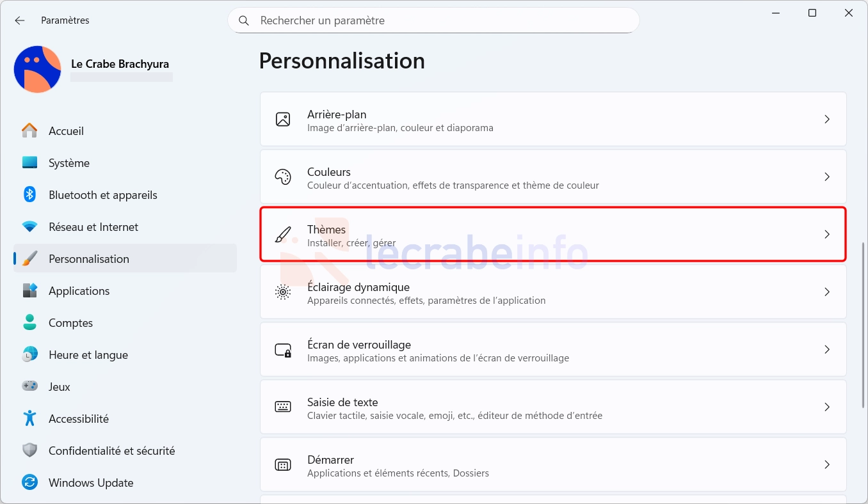Click the Le Crabe Brachyura account name
Screen dimensions: 868x504
tap(120, 64)
